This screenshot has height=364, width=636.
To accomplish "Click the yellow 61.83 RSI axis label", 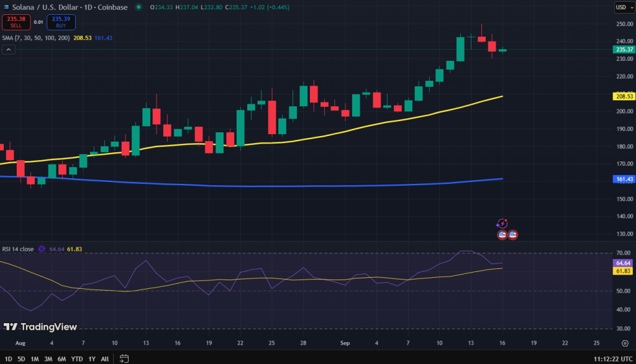I will tap(622, 271).
